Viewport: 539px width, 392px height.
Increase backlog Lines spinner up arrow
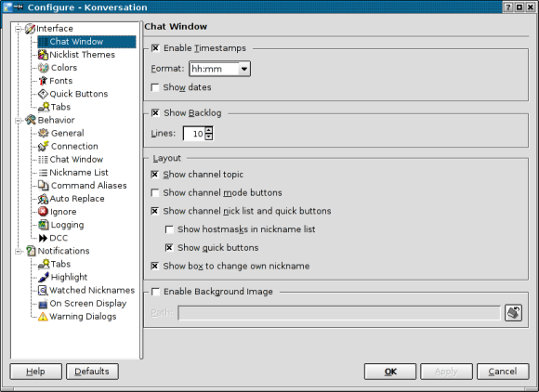coord(209,130)
